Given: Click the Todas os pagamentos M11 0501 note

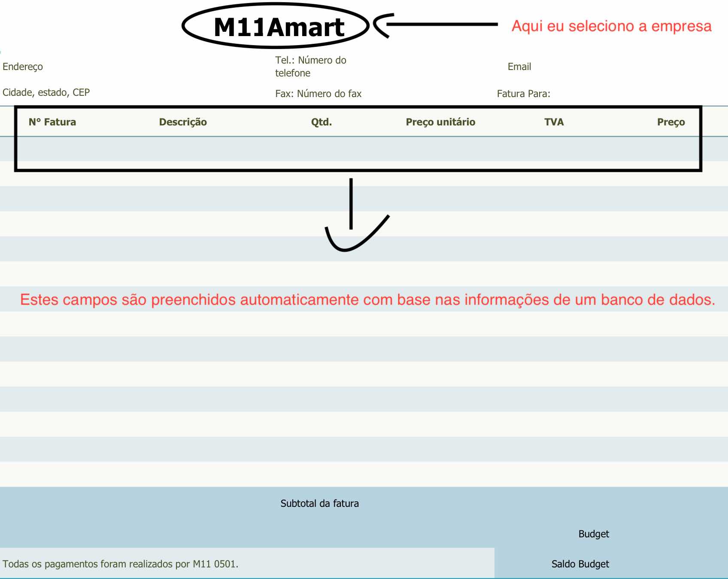Looking at the screenshot, I should (120, 564).
